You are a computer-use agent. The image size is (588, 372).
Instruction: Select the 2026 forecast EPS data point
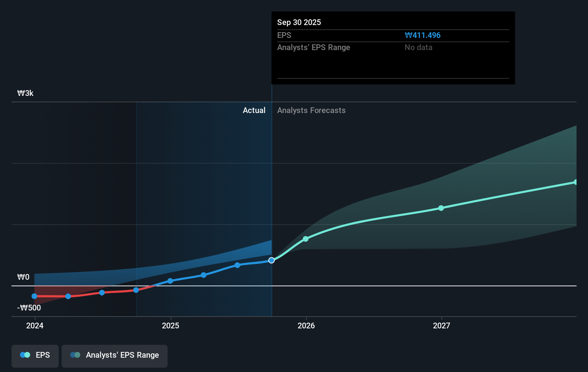pyautogui.click(x=305, y=239)
